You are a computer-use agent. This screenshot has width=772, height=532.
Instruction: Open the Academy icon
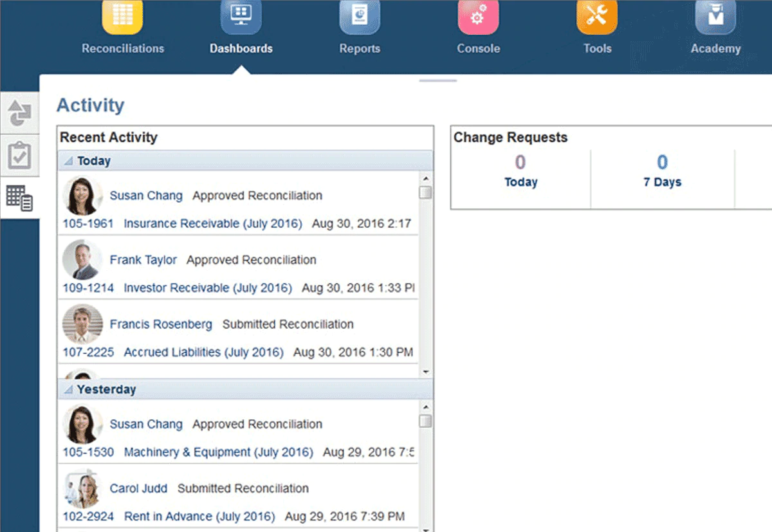coord(715,15)
